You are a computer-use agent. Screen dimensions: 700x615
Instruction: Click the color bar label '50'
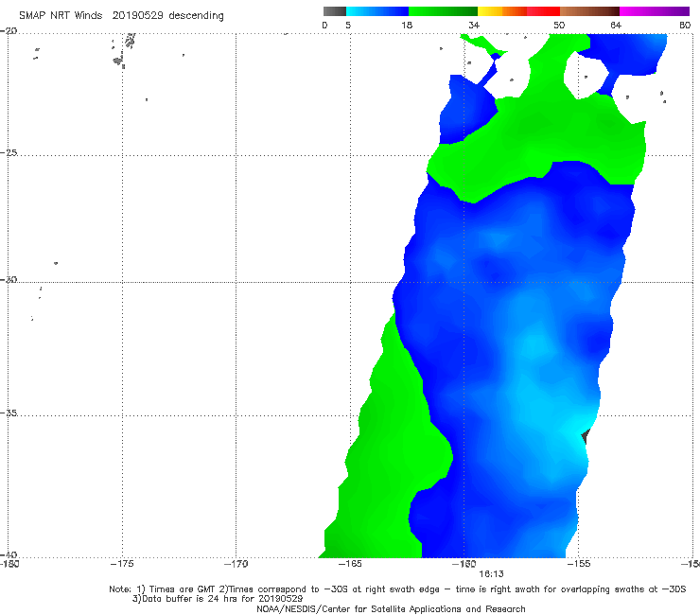click(559, 25)
